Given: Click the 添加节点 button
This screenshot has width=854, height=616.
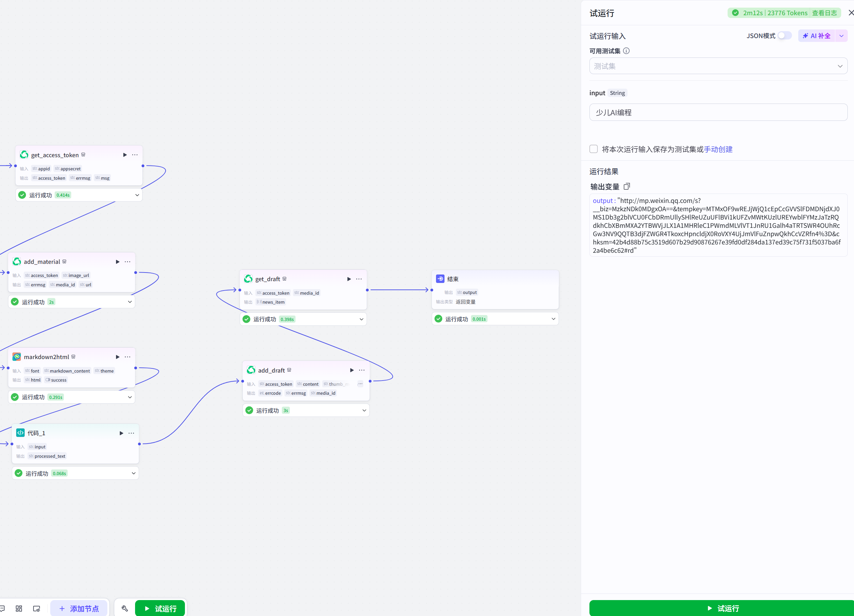Looking at the screenshot, I should pyautogui.click(x=79, y=608).
